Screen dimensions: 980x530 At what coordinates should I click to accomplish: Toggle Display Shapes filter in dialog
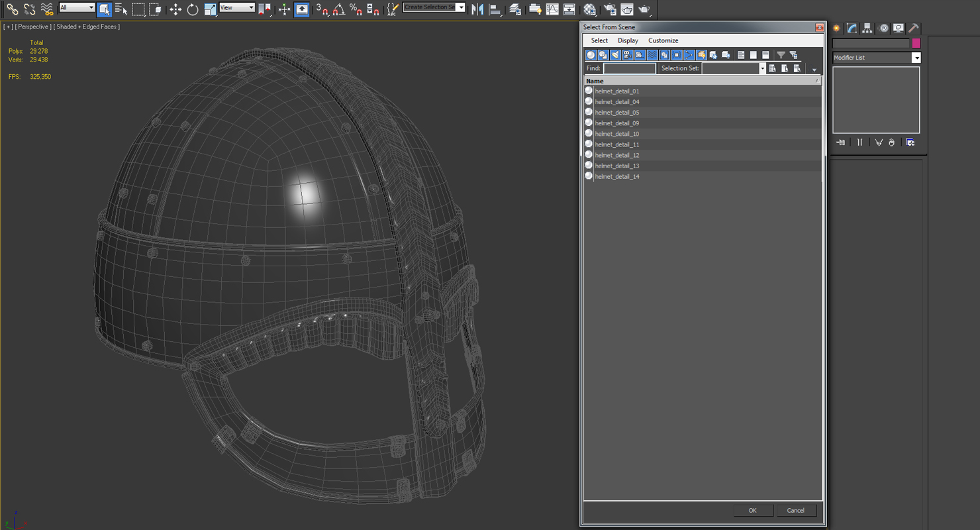tap(603, 55)
